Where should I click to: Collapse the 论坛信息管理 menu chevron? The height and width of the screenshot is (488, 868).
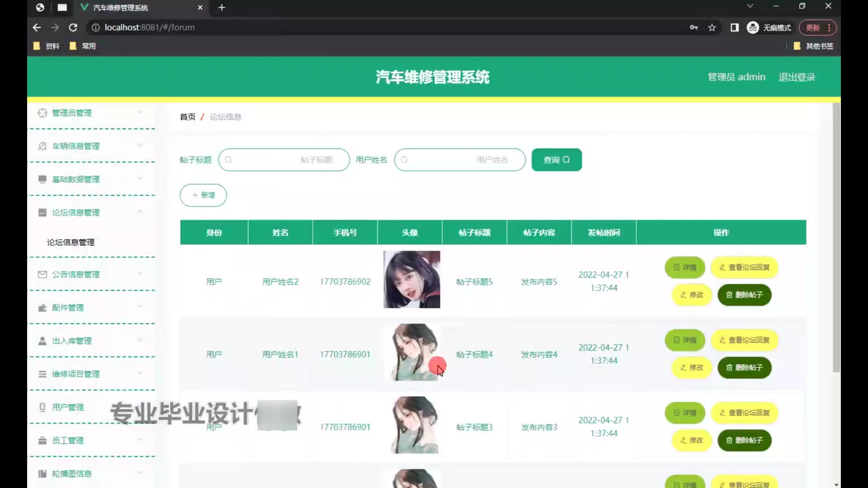(140, 211)
